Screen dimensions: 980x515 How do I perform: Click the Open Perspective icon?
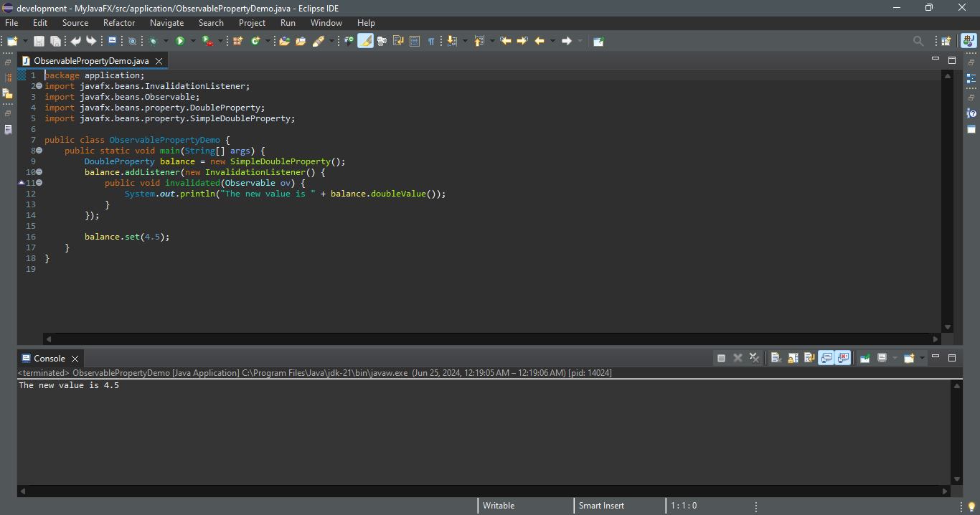coord(946,41)
